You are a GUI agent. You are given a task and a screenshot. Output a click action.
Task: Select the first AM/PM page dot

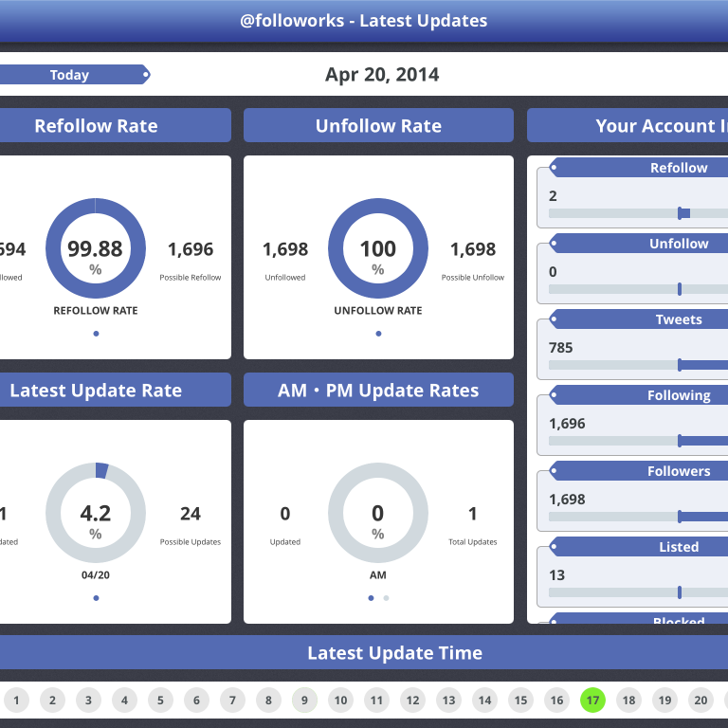pyautogui.click(x=371, y=598)
